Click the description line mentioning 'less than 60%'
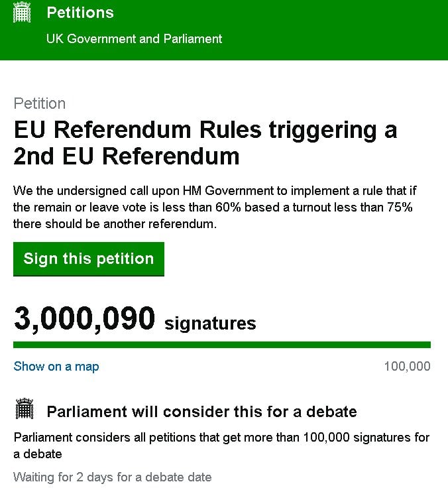Screen dimensions: 448x490 point(213,208)
